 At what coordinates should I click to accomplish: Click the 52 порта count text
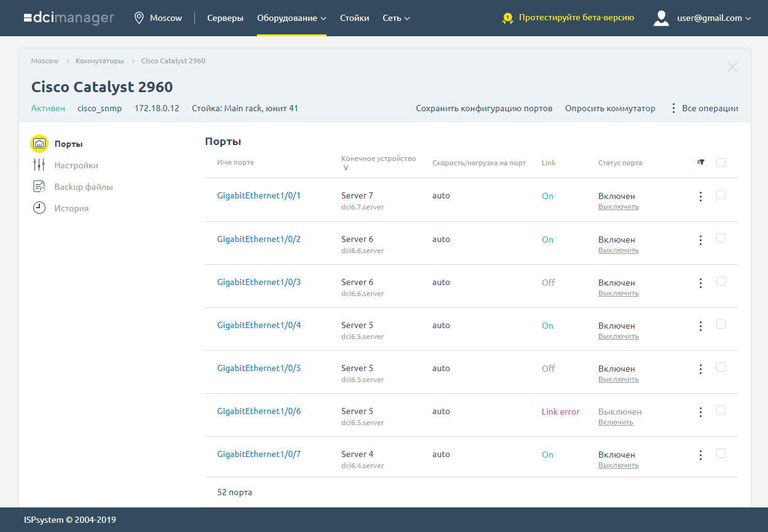coord(234,492)
